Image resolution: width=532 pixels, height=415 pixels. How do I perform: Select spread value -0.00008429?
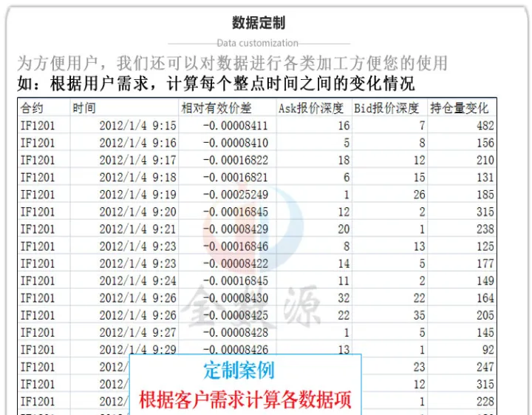pyautogui.click(x=236, y=229)
